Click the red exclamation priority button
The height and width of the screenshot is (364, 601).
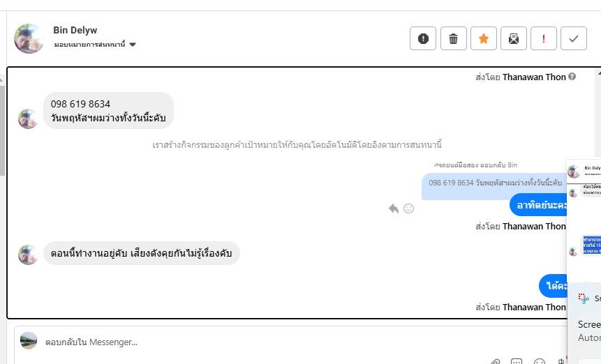tap(544, 38)
